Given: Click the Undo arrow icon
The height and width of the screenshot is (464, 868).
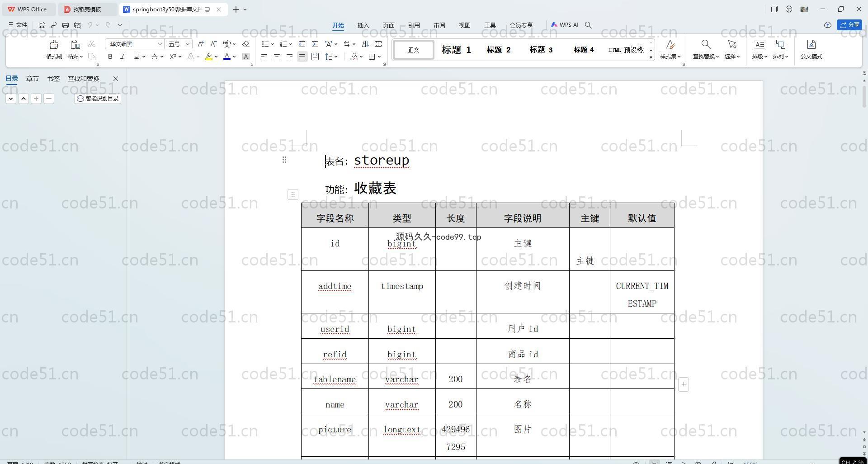Looking at the screenshot, I should click(x=90, y=25).
